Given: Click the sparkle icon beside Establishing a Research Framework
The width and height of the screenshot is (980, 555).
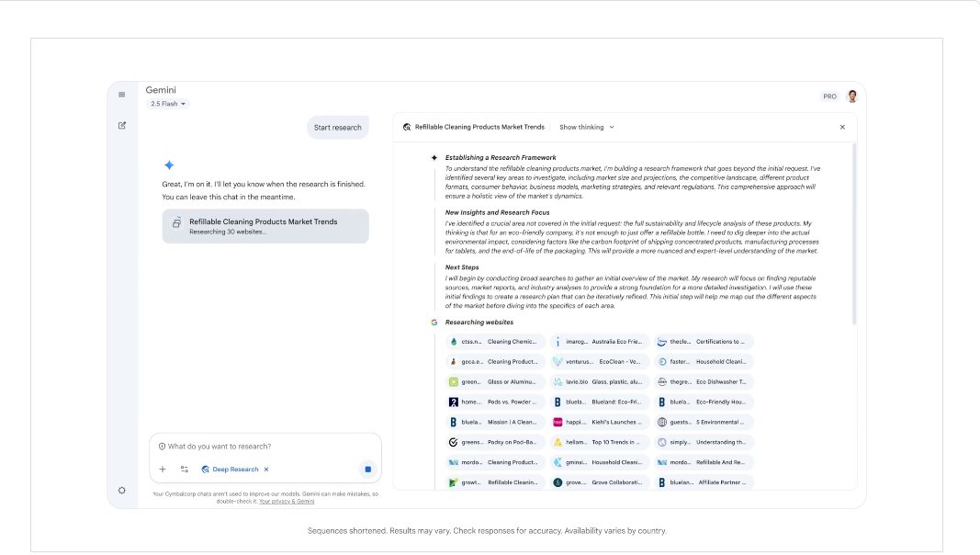Looking at the screenshot, I should pyautogui.click(x=434, y=158).
